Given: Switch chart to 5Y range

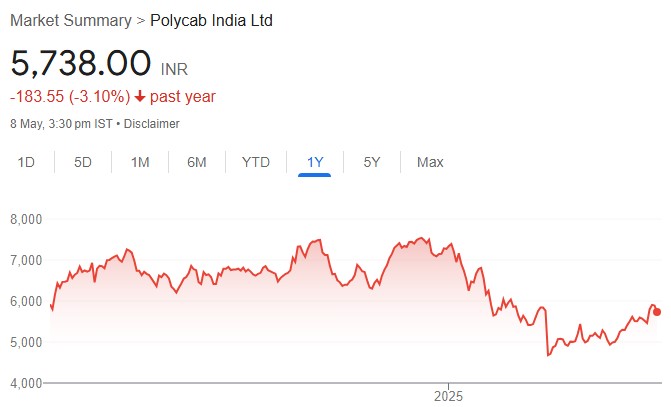Looking at the screenshot, I should click(x=371, y=162).
